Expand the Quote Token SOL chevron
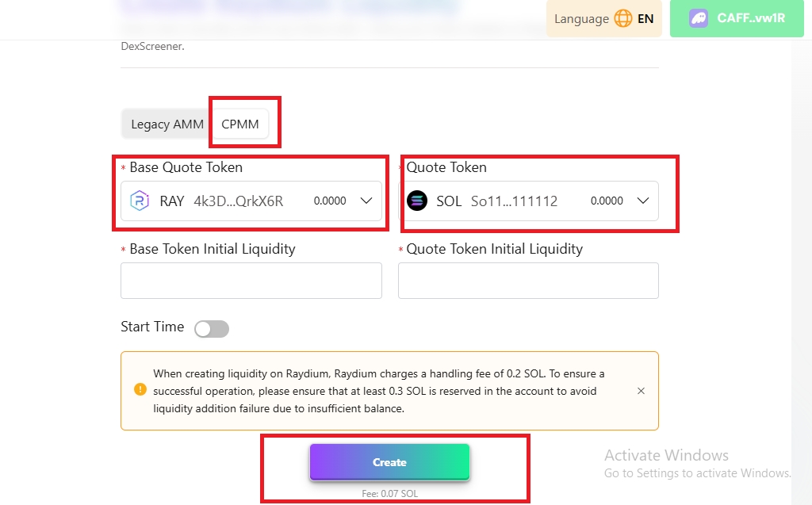This screenshot has width=812, height=505. coord(643,201)
